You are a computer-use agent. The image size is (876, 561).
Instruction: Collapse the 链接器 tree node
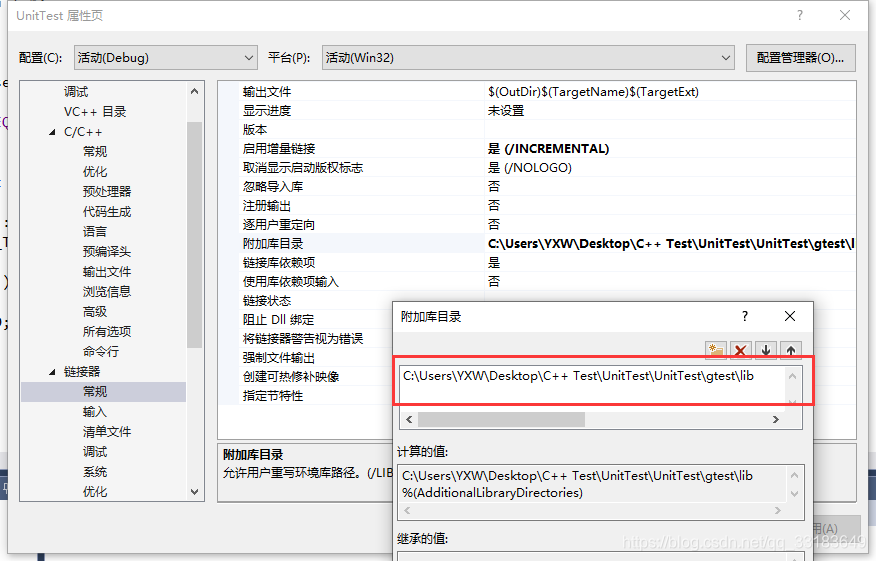click(x=52, y=372)
